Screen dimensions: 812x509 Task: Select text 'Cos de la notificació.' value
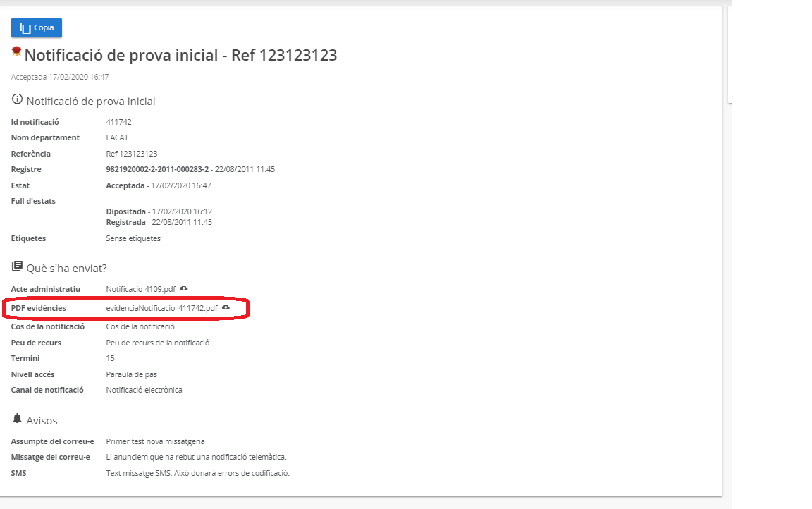[142, 326]
